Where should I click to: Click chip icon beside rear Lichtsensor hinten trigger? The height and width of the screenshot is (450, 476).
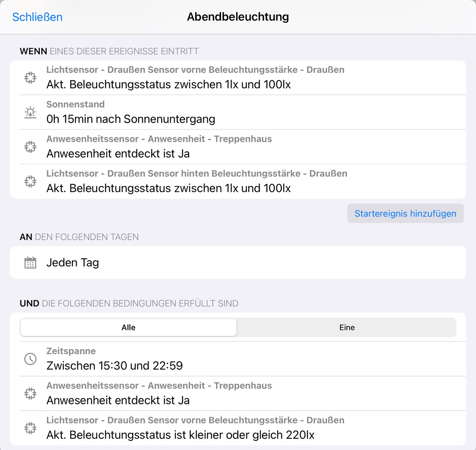(30, 181)
